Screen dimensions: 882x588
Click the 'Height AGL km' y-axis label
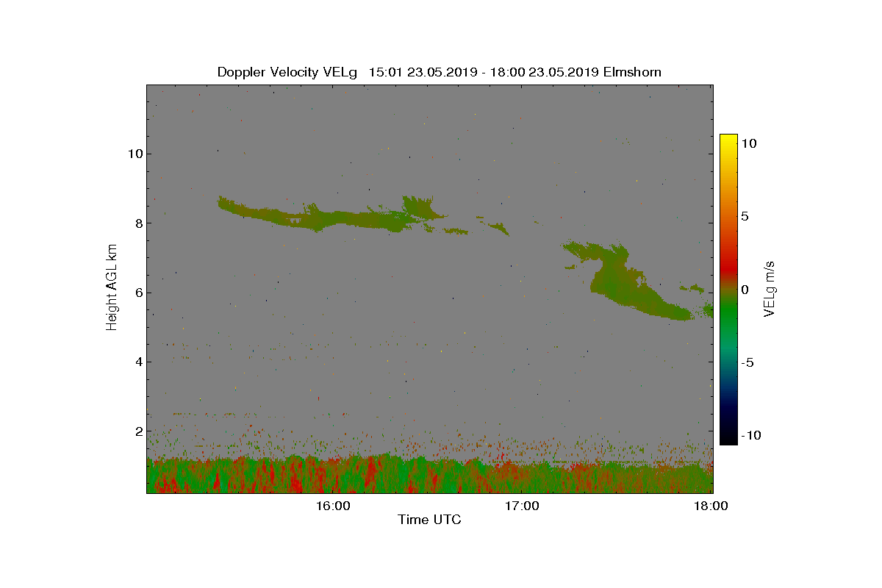click(x=112, y=287)
